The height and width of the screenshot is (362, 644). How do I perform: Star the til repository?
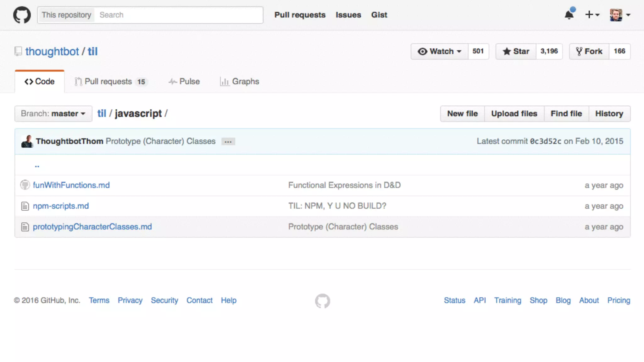click(516, 51)
